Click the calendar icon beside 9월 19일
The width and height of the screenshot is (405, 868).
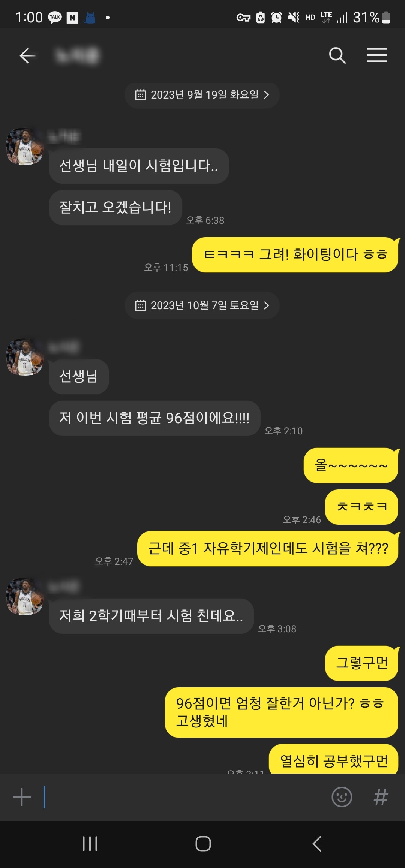(140, 95)
